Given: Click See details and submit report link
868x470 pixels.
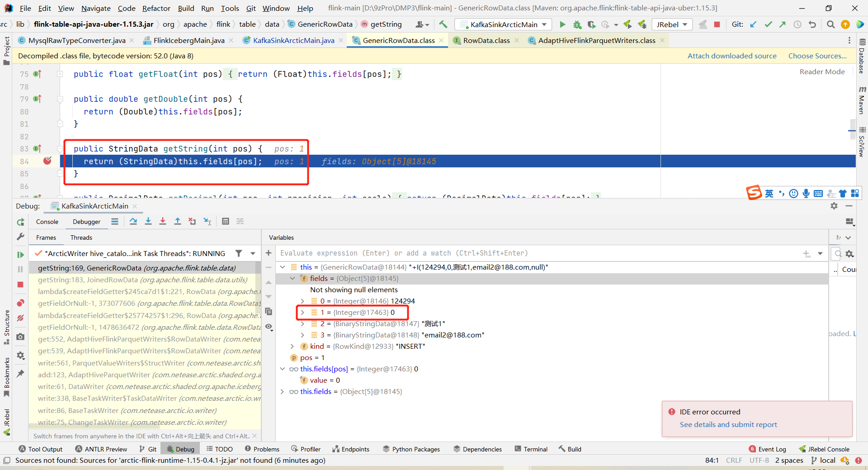Looking at the screenshot, I should click(x=728, y=424).
